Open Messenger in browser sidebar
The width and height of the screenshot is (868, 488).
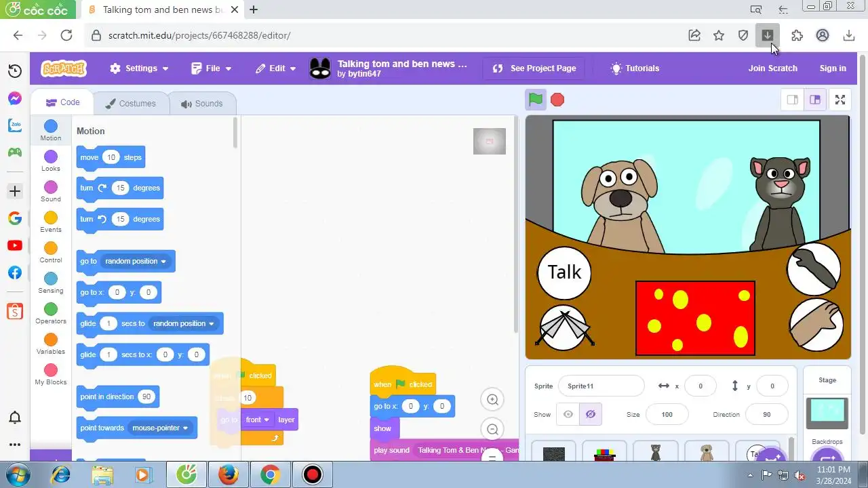[15, 98]
